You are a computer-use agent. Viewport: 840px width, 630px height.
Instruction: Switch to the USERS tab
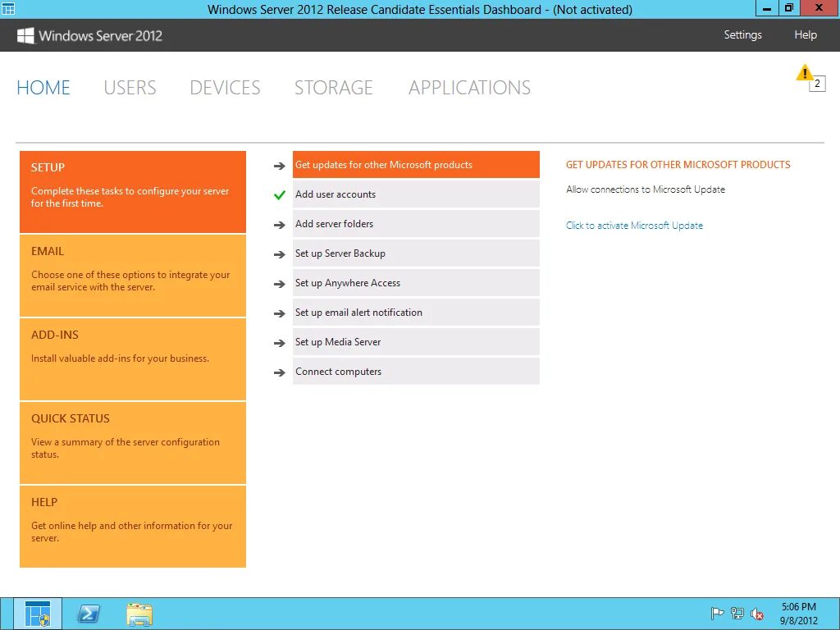point(130,87)
